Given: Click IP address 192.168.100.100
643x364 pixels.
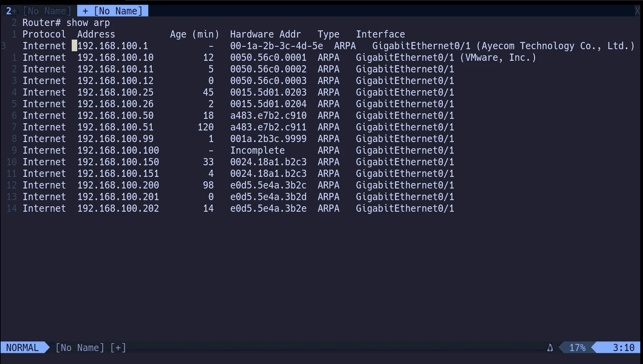Looking at the screenshot, I should click(x=118, y=151).
